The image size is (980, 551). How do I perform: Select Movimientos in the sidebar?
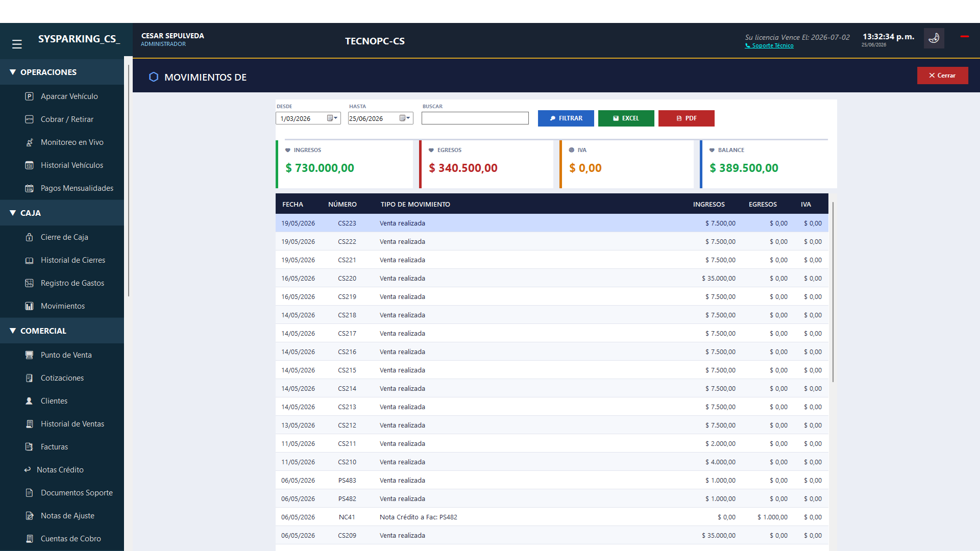[62, 306]
